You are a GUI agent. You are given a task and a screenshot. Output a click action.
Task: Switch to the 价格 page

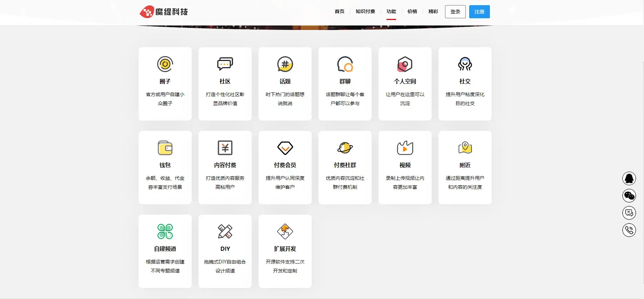[412, 12]
